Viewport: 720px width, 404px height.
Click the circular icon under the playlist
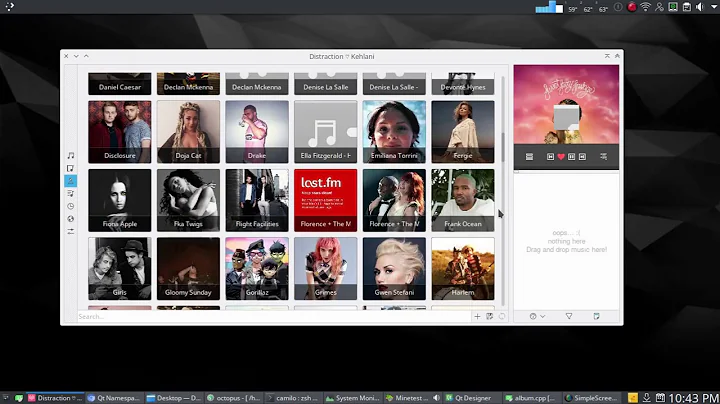pyautogui.click(x=533, y=316)
